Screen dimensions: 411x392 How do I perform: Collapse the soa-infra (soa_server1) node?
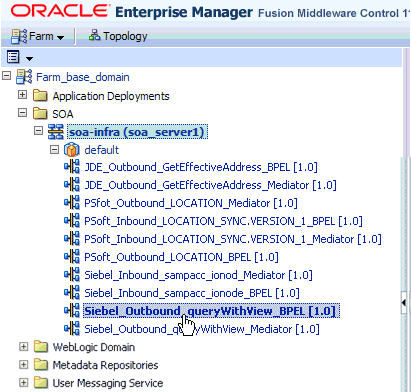[39, 131]
